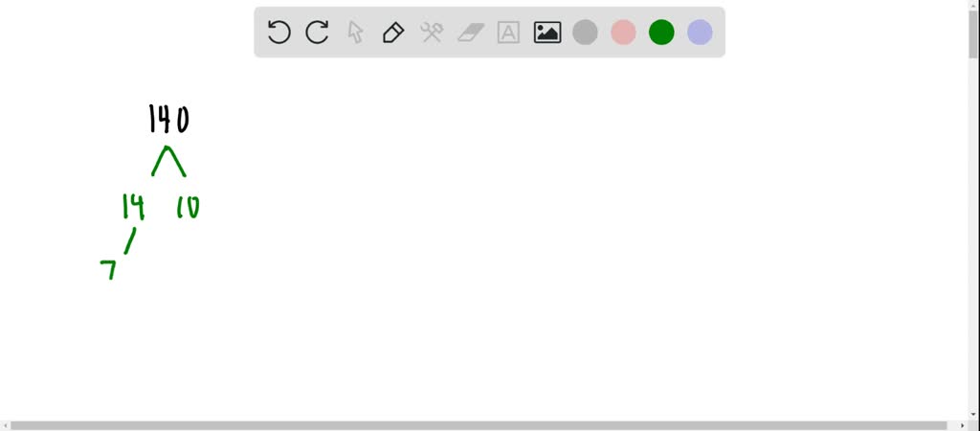The height and width of the screenshot is (431, 980).
Task: Click the scroll up arrow
Action: 973,5
